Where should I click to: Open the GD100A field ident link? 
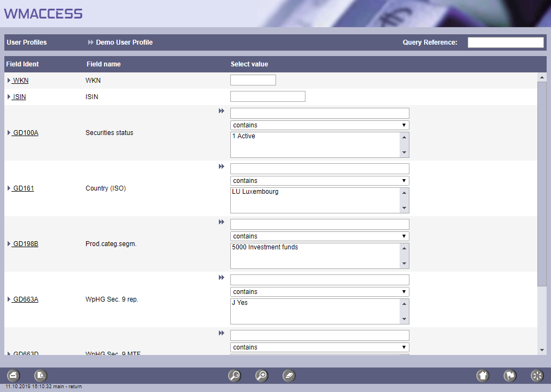coord(25,133)
